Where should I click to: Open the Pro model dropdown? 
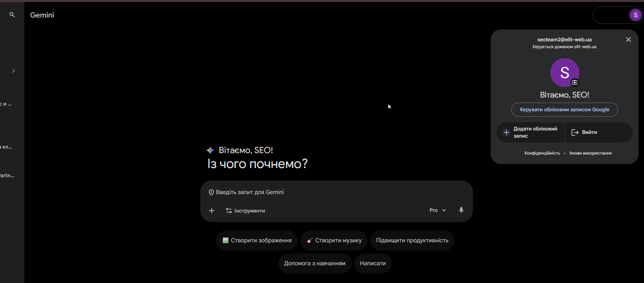pyautogui.click(x=438, y=210)
